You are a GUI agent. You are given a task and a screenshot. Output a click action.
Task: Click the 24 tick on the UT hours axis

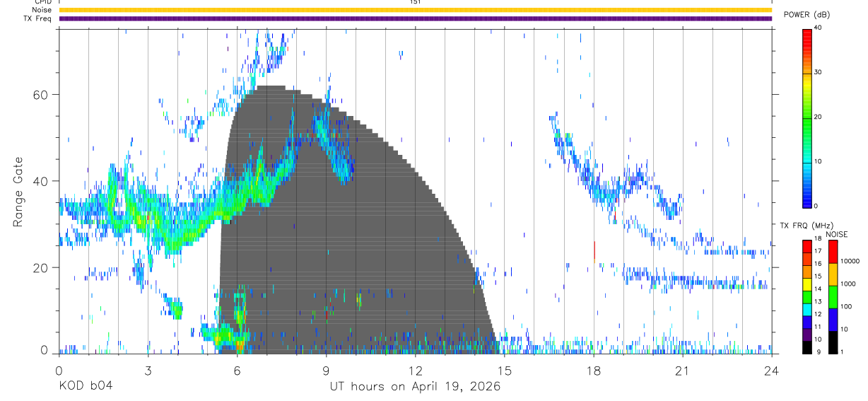click(772, 370)
